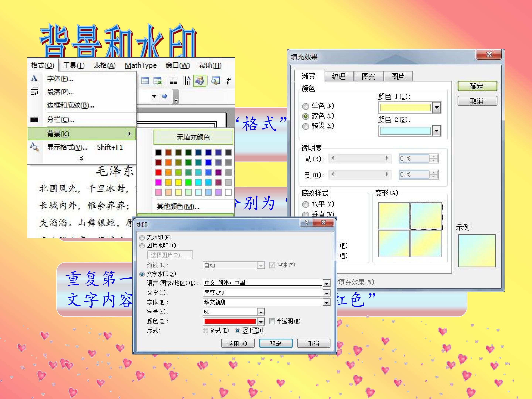532x399 pixels.
Task: Select the 预设(S) radio button
Action: [306, 126]
